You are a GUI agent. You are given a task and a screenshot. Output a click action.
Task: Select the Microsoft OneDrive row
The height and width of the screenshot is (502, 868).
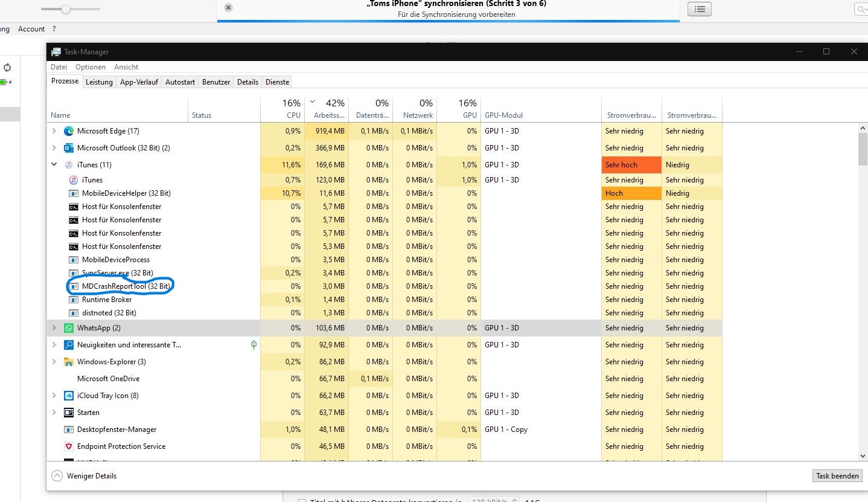(385, 379)
